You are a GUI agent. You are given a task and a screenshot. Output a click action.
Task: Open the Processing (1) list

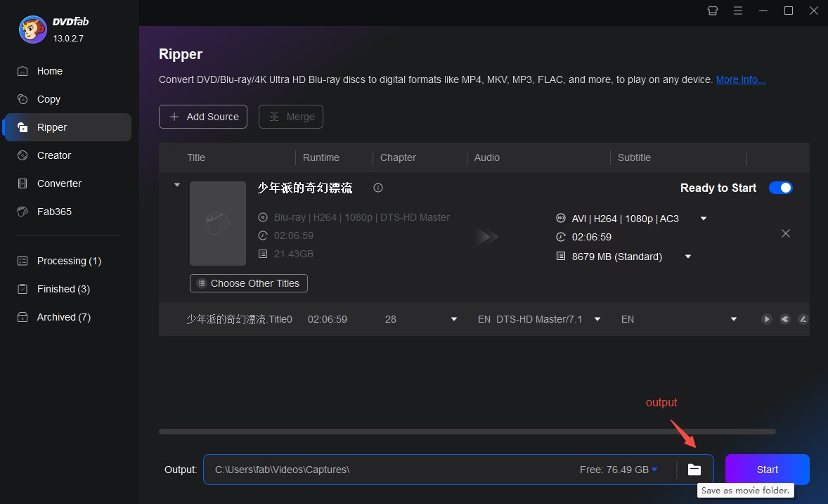[x=68, y=261]
